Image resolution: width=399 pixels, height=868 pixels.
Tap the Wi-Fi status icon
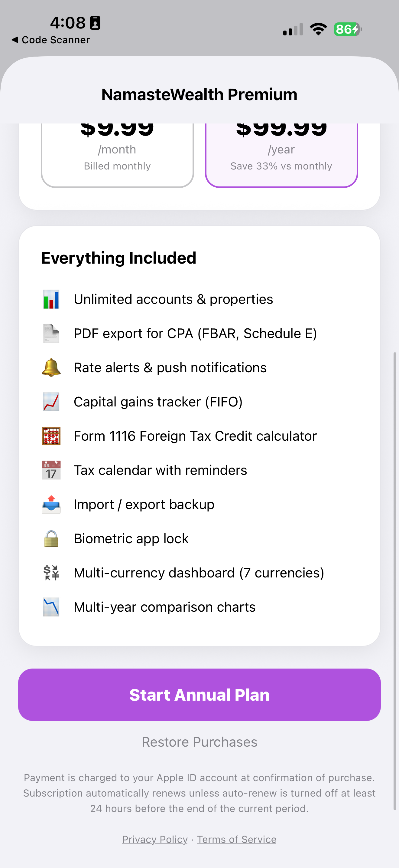(318, 29)
